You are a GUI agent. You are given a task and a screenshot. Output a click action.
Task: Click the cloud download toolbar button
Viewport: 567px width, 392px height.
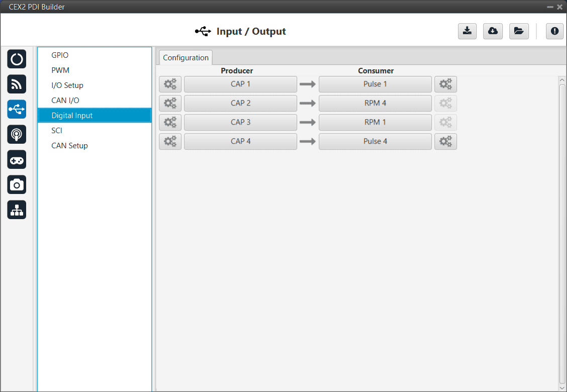point(493,31)
